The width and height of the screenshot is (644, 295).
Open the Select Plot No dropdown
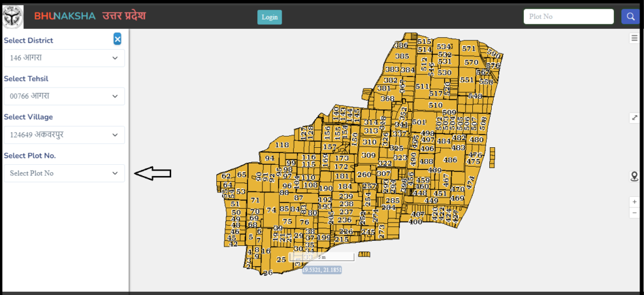click(x=64, y=173)
